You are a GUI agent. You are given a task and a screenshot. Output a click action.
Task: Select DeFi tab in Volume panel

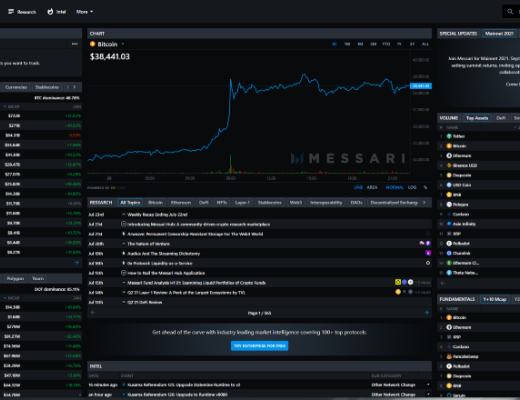[x=501, y=118]
